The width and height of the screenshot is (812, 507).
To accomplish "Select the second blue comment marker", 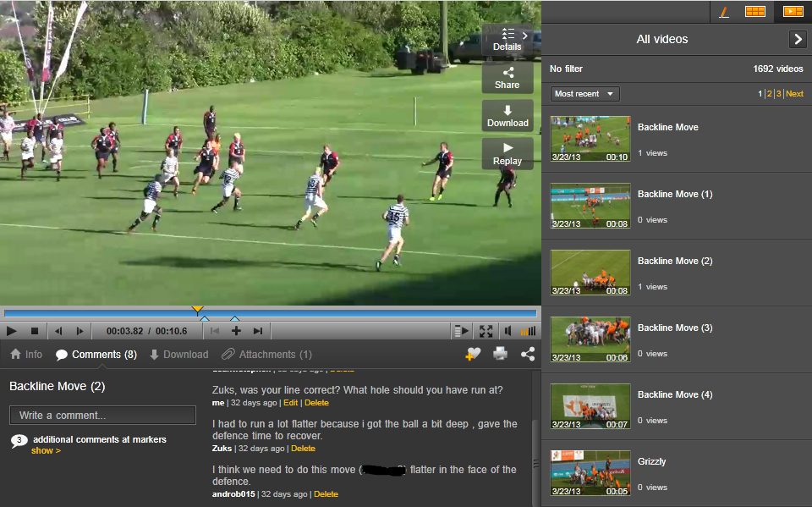I will tap(234, 318).
